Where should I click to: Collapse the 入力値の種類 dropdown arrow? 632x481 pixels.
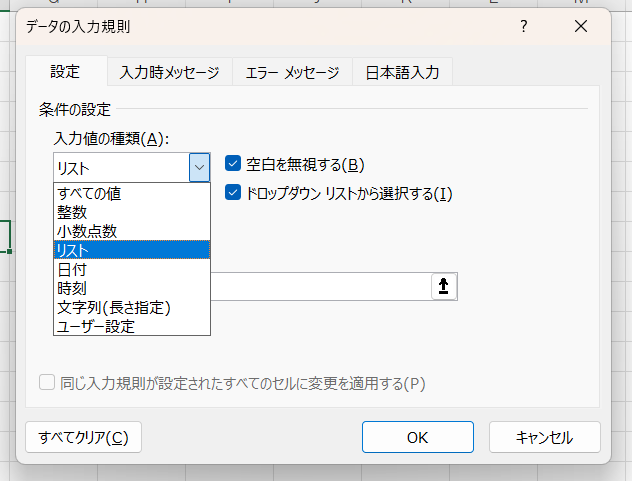200,167
